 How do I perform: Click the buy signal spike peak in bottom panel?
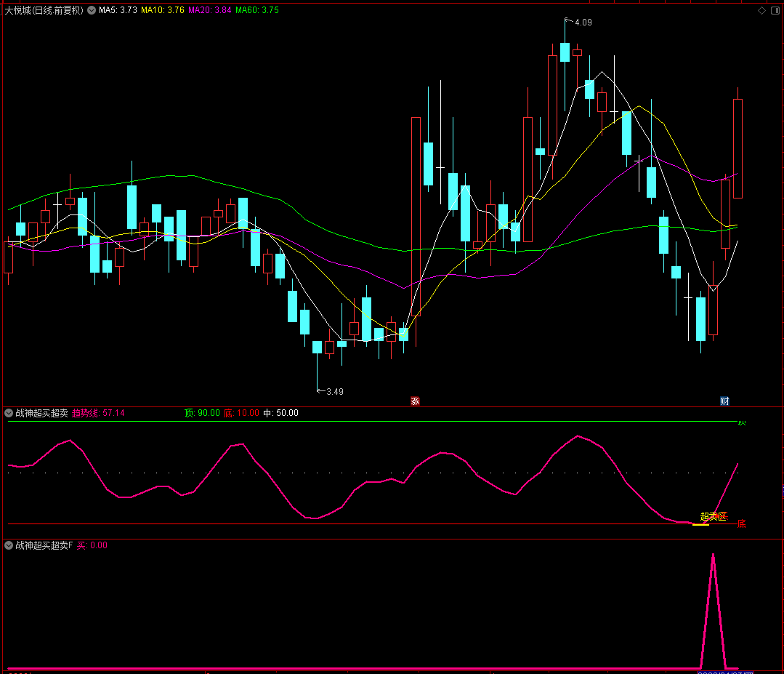click(x=713, y=555)
